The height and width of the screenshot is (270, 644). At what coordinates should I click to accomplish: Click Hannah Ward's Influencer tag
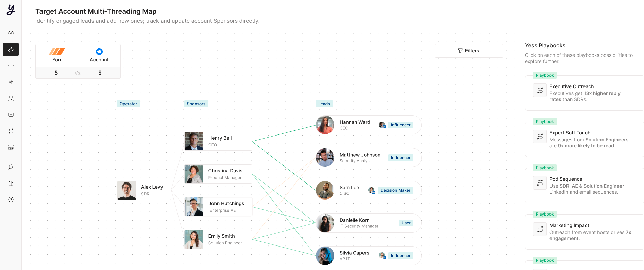401,125
